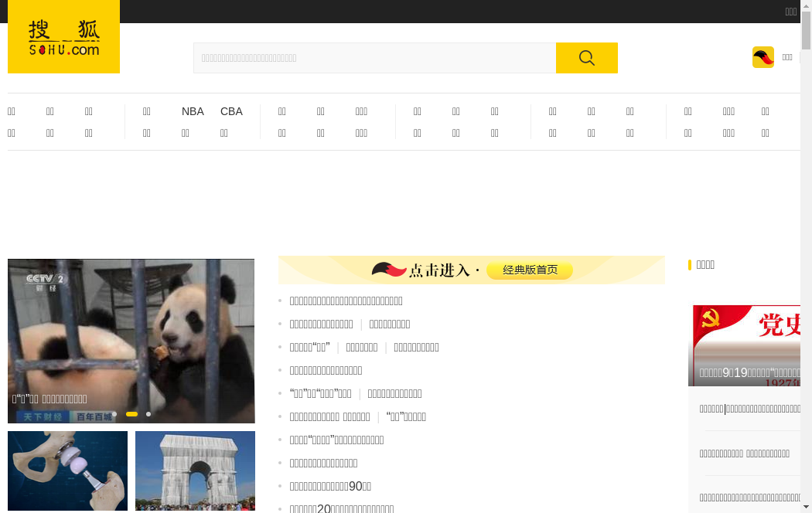Select the last carousel dot on panda slideshow
Viewport: 812px width, 513px height.
(x=148, y=414)
